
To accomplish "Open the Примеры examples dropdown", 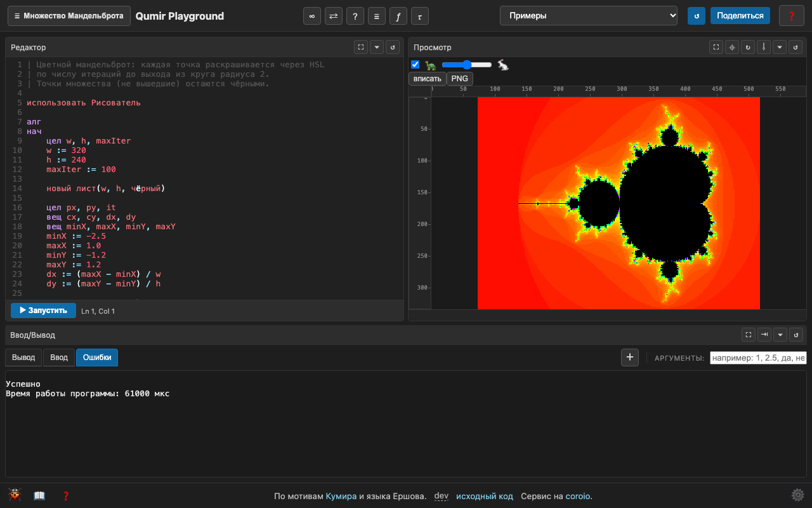I will (589, 16).
